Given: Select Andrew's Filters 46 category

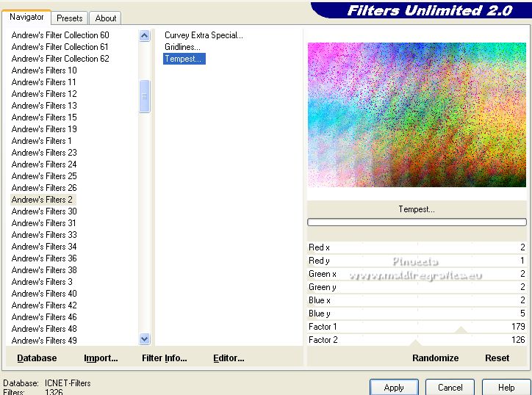Looking at the screenshot, I should [44, 317].
